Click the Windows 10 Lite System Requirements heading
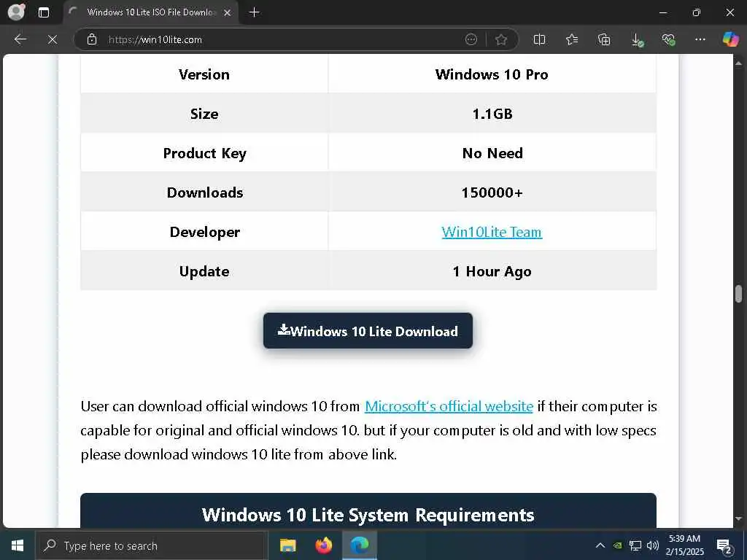747x560 pixels. (368, 515)
